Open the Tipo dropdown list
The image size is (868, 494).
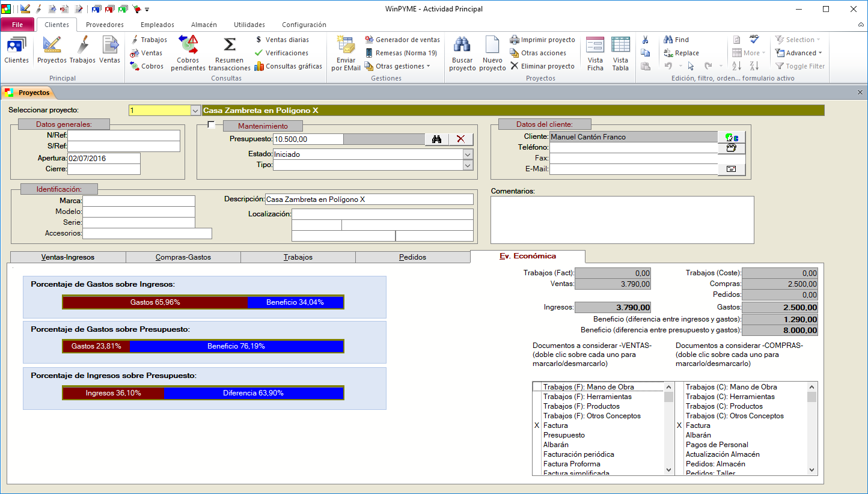[468, 165]
